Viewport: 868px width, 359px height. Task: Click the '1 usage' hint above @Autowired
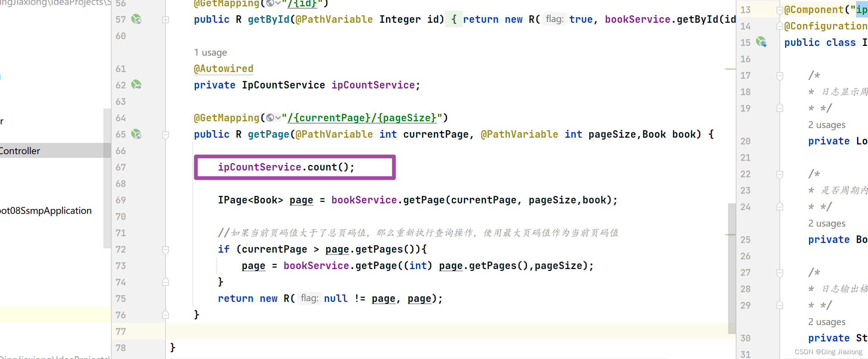tap(210, 52)
